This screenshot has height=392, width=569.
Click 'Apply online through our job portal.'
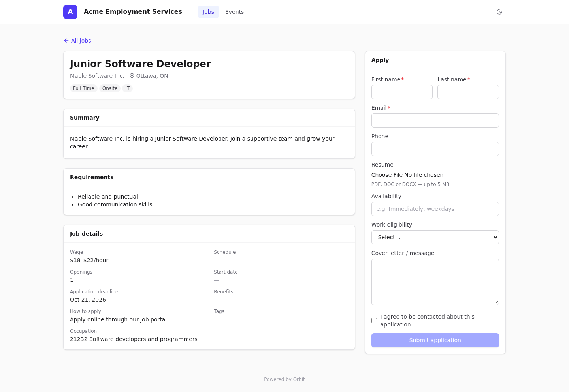(119, 319)
